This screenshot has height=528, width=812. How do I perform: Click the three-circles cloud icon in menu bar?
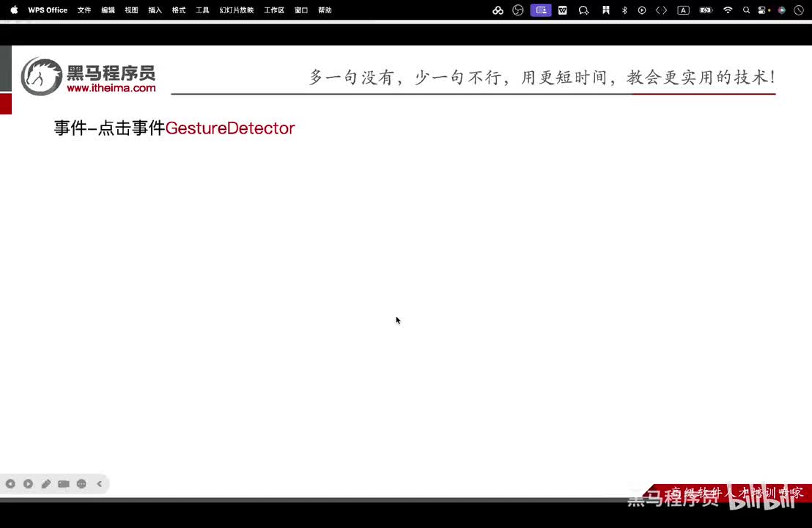tap(498, 10)
